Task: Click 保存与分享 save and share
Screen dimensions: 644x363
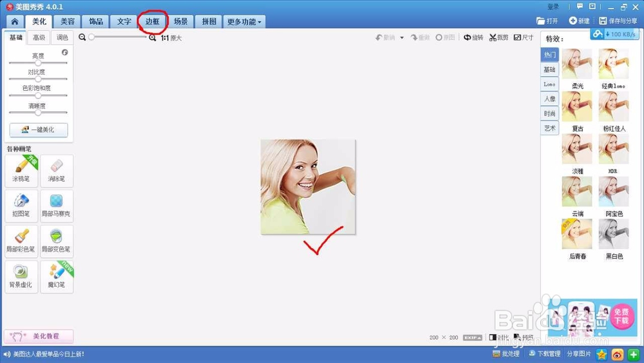Action: [x=618, y=21]
